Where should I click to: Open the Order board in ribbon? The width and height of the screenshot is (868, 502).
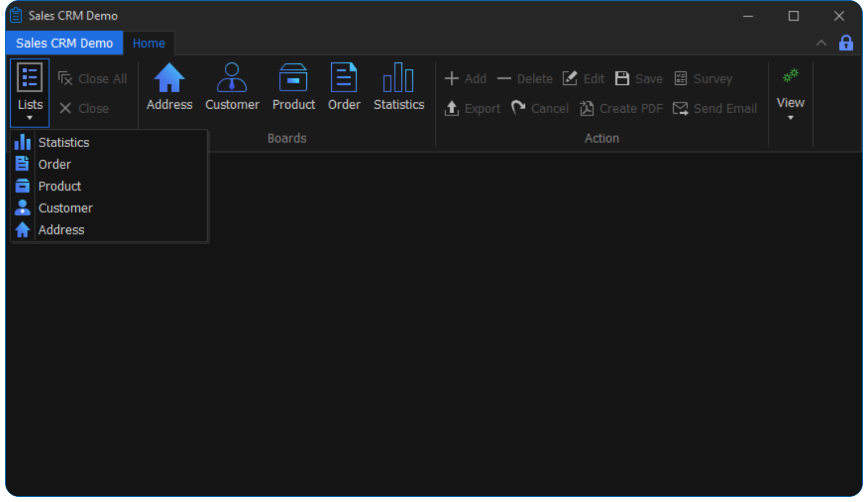tap(344, 87)
